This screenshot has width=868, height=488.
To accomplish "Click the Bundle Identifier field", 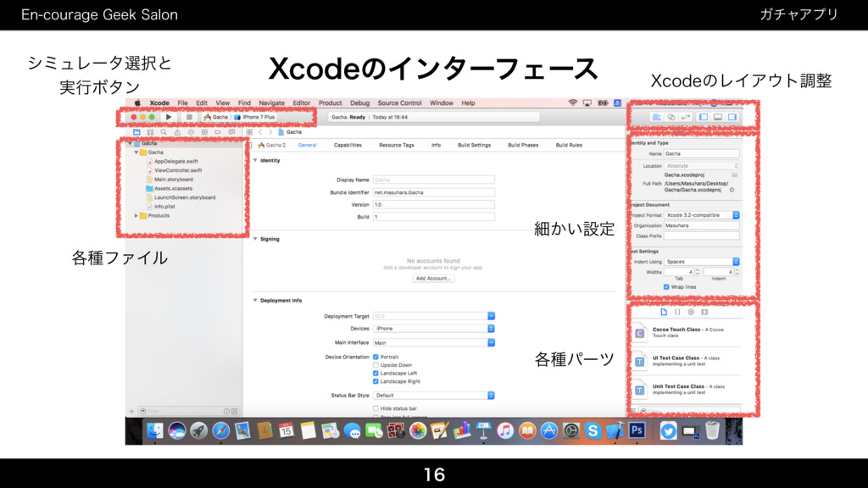I will pos(433,192).
